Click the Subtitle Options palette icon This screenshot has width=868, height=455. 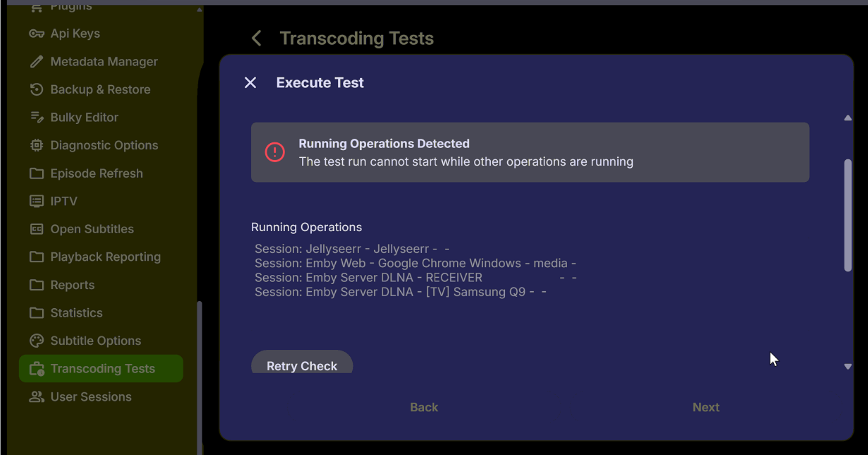pyautogui.click(x=36, y=341)
